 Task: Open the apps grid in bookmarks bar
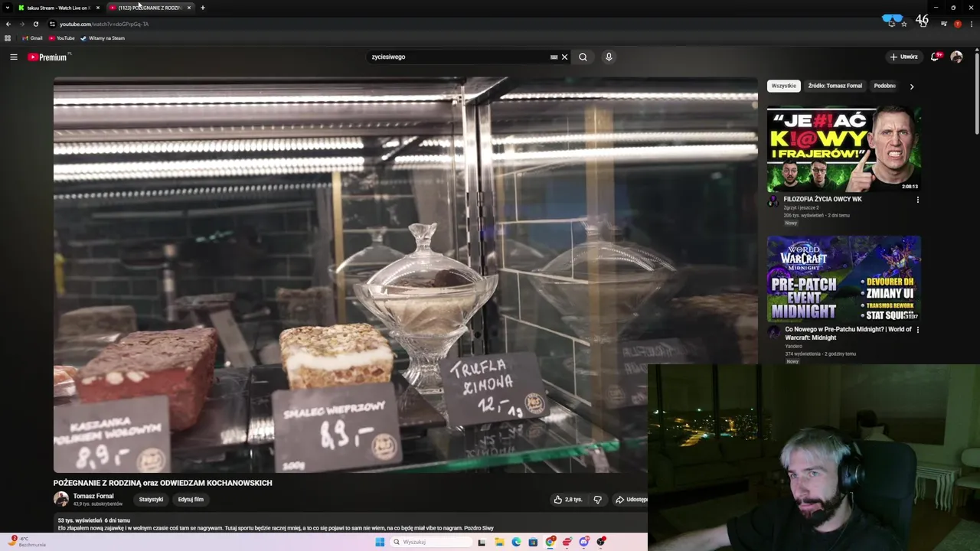(x=8, y=38)
